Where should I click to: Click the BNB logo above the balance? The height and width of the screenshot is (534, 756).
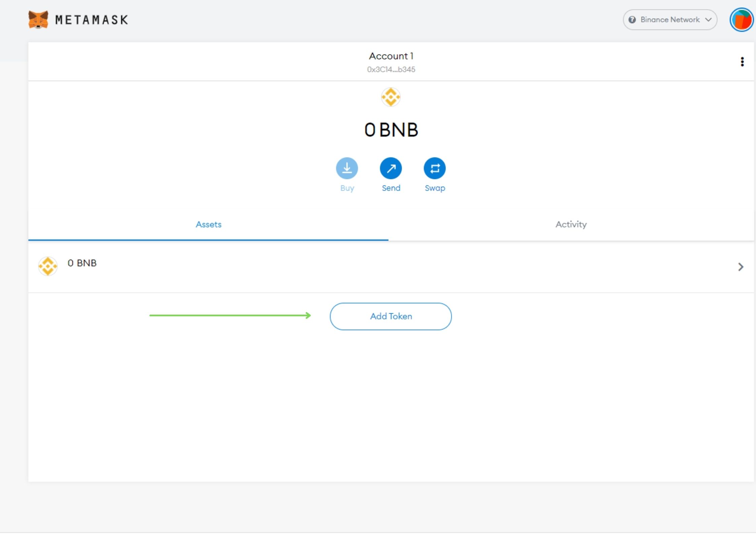[391, 97]
